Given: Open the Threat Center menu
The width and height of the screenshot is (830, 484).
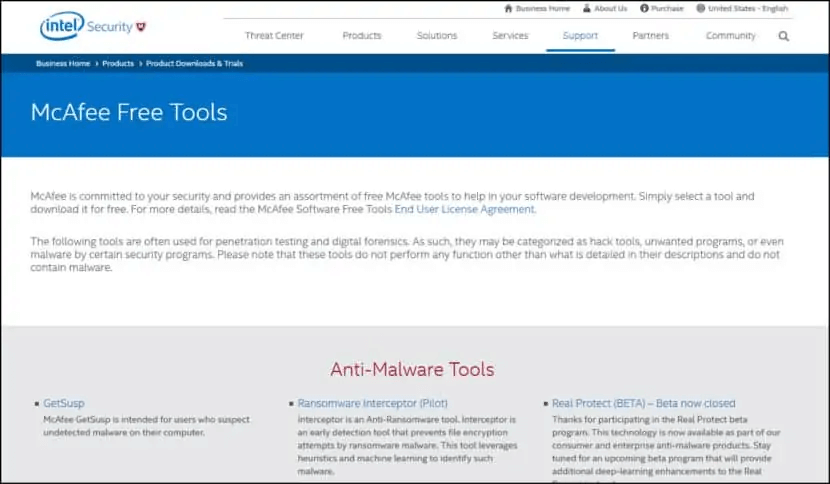Looking at the screenshot, I should 274,35.
